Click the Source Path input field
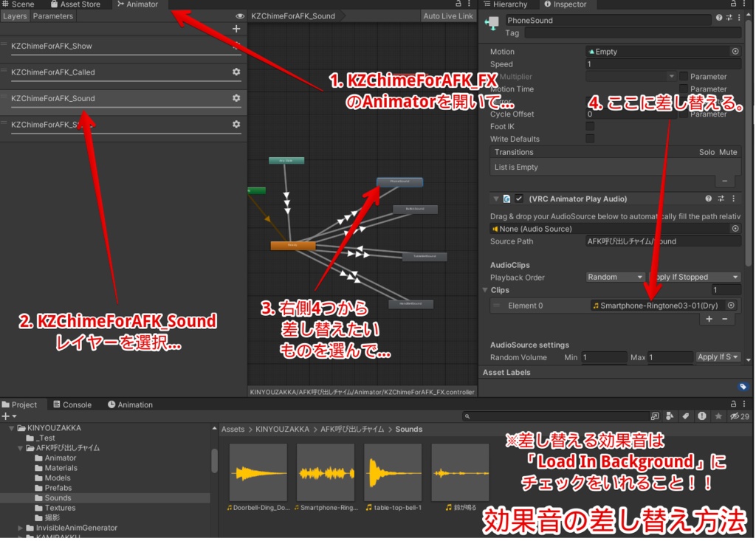Screen dimensions: 756x541 tap(663, 241)
